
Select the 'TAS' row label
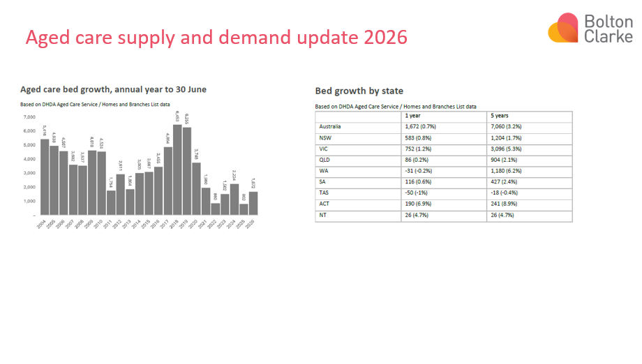[x=324, y=192]
